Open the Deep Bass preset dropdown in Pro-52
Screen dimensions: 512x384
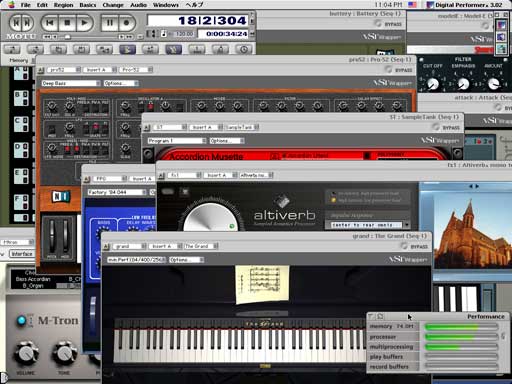click(71, 83)
